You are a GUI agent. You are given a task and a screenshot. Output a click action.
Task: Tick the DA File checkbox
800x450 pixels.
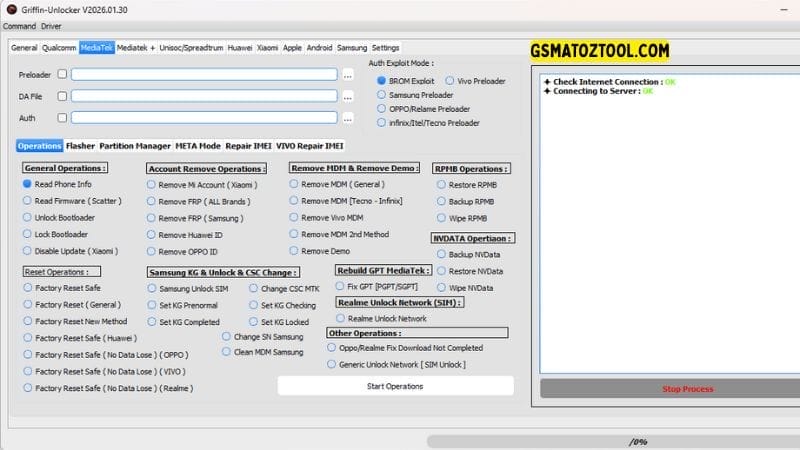click(62, 96)
